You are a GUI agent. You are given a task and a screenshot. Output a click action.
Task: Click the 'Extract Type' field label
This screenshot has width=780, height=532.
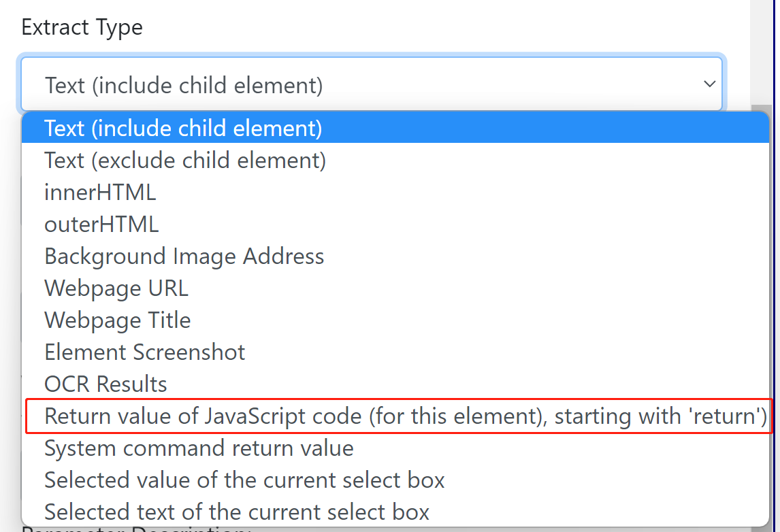pyautogui.click(x=82, y=27)
